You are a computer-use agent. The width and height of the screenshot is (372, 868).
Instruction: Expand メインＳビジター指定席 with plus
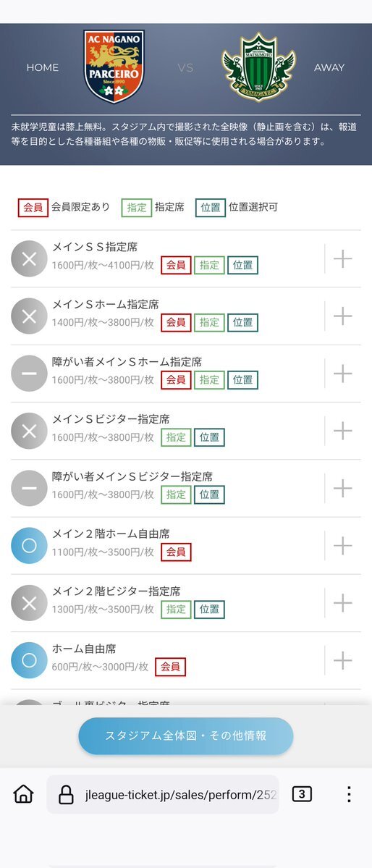point(342,431)
